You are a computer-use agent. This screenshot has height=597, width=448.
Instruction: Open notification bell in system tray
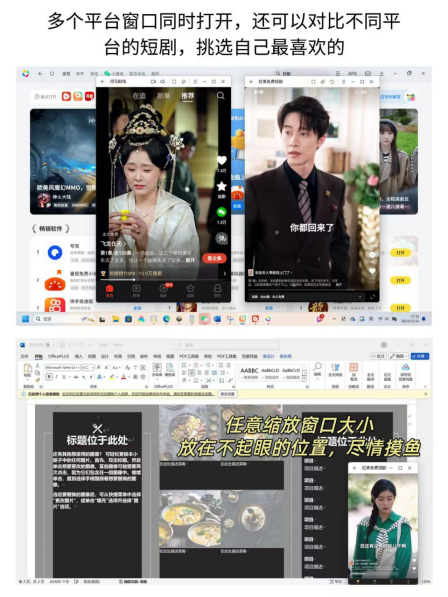424,319
